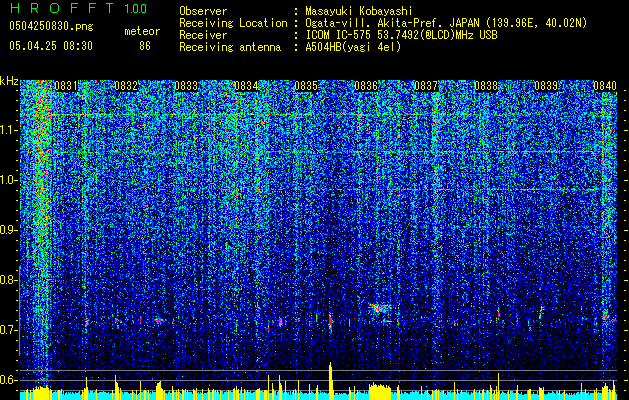Viewport: 629px width, 400px height.
Task: Click the Receiving antenna field label
Action: [x=230, y=47]
